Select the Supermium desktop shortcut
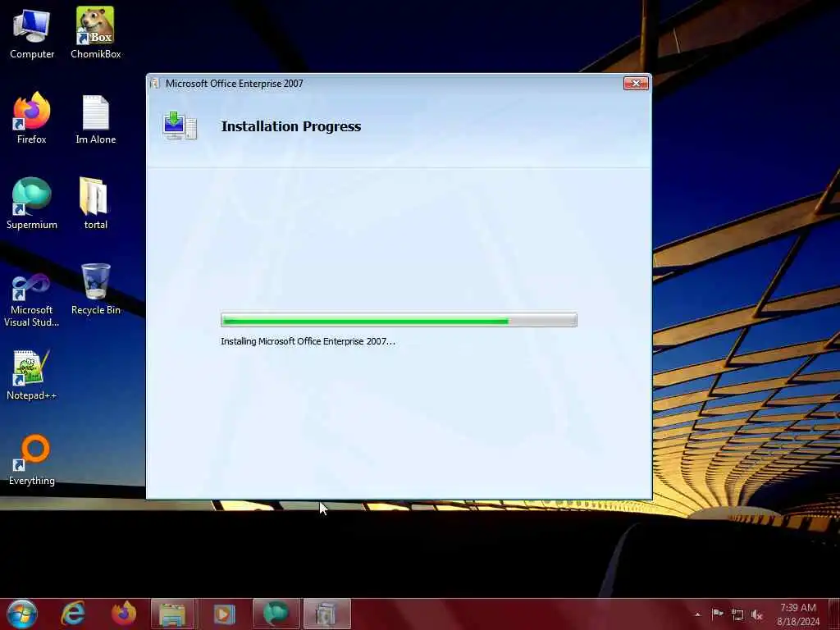The width and height of the screenshot is (840, 630). tap(32, 204)
